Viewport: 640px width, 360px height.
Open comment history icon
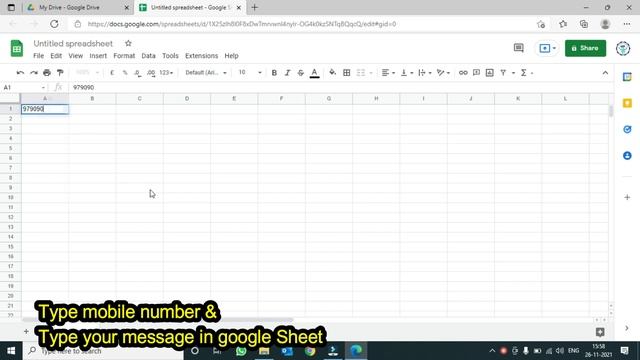tap(519, 48)
